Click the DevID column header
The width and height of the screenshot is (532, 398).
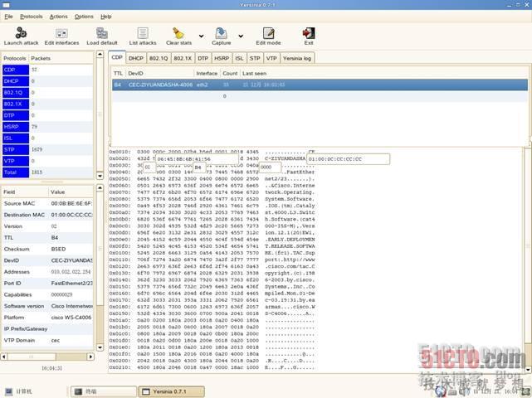pyautogui.click(x=160, y=73)
